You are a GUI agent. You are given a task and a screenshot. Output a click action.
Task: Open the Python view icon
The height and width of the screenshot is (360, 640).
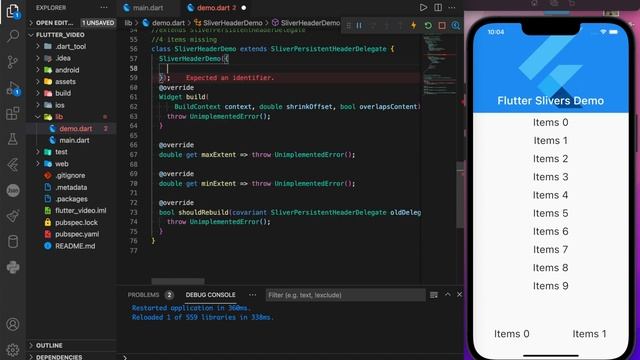[13, 267]
